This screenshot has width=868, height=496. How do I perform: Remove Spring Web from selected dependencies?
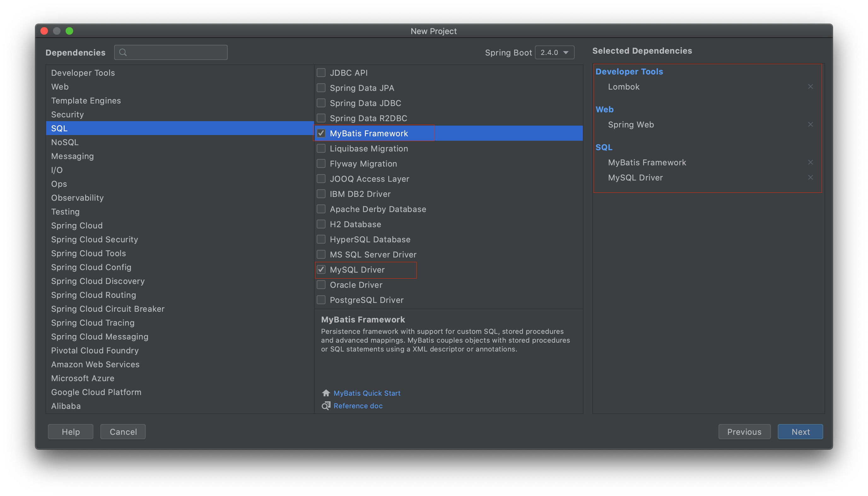pyautogui.click(x=811, y=124)
